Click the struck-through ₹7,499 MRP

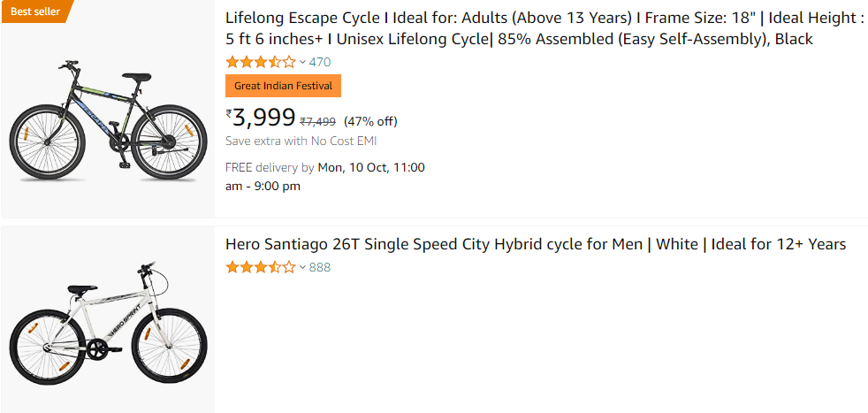[317, 122]
